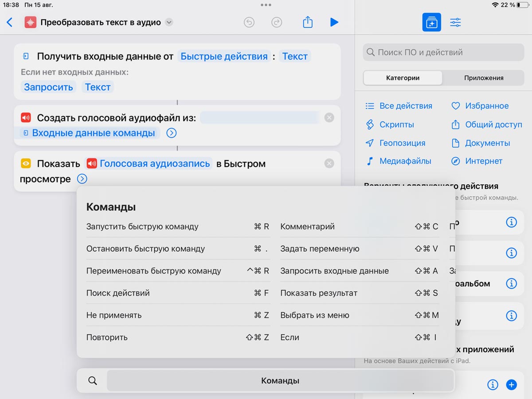
Task: Open Все действия category
Action: pyautogui.click(x=398, y=106)
